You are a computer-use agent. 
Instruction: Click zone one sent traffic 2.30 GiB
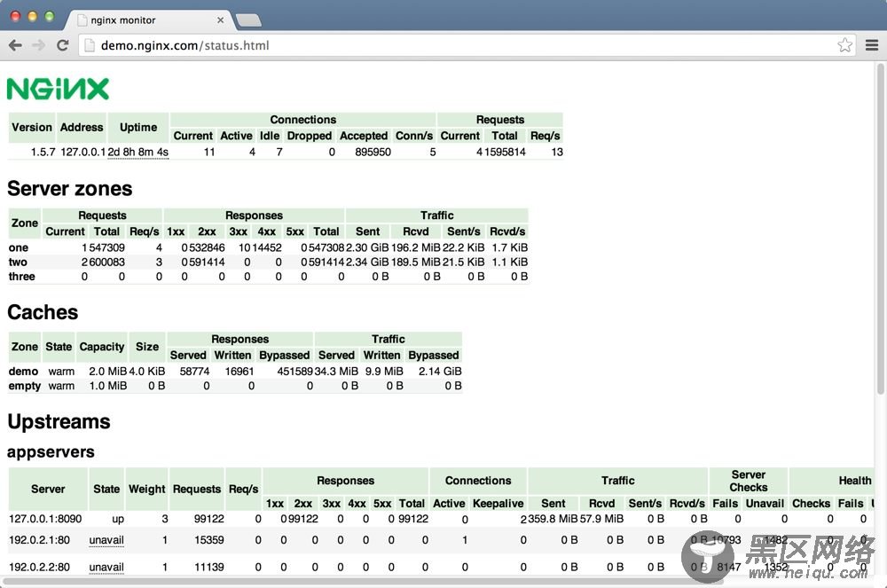[x=368, y=247]
